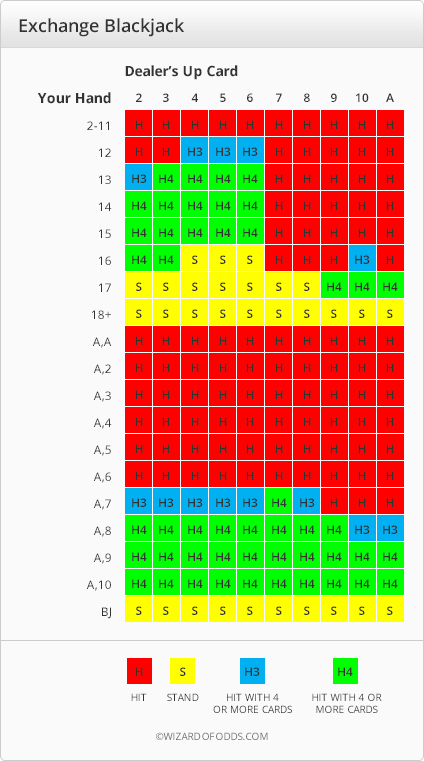Click the dealer up card A column header

pos(390,98)
